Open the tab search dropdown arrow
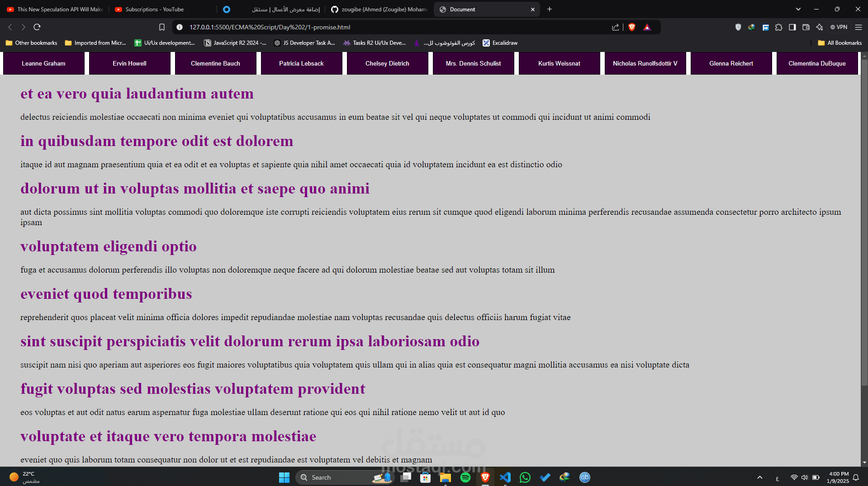 coord(798,9)
